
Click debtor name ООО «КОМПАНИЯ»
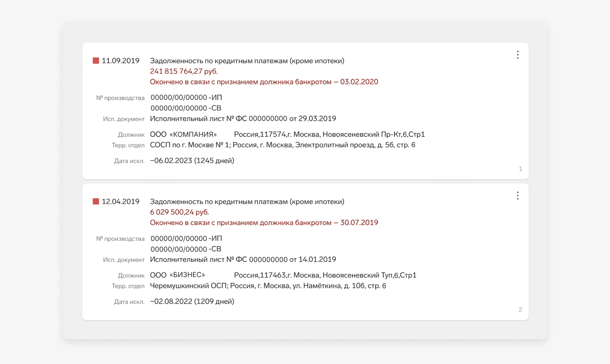(x=183, y=134)
